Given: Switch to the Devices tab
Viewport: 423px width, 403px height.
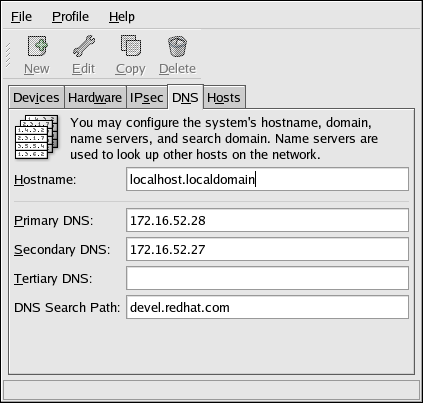Looking at the screenshot, I should (x=36, y=98).
